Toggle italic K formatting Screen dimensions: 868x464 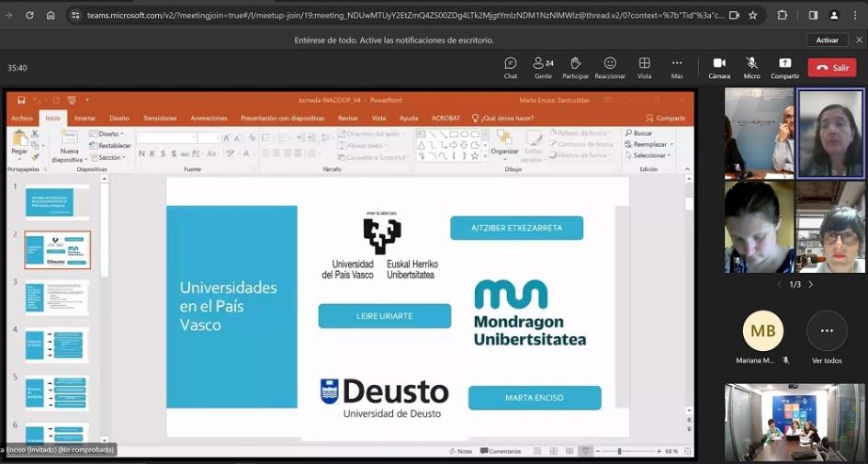coord(153,153)
